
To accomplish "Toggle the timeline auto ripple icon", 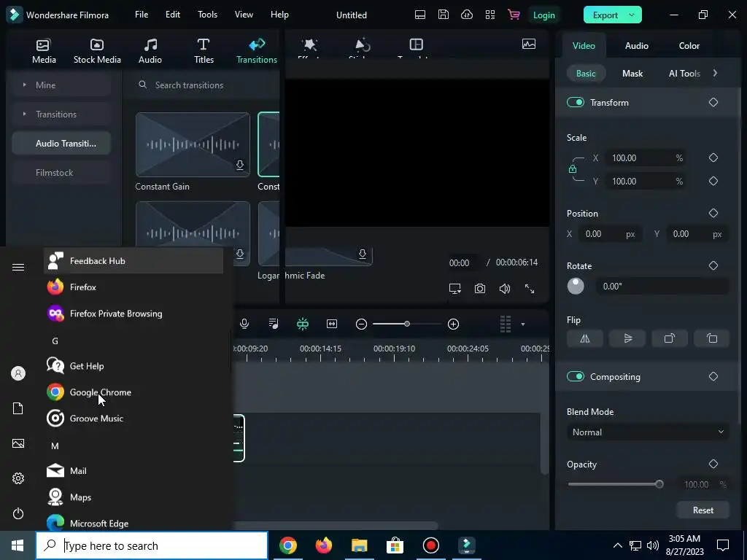I will (303, 324).
